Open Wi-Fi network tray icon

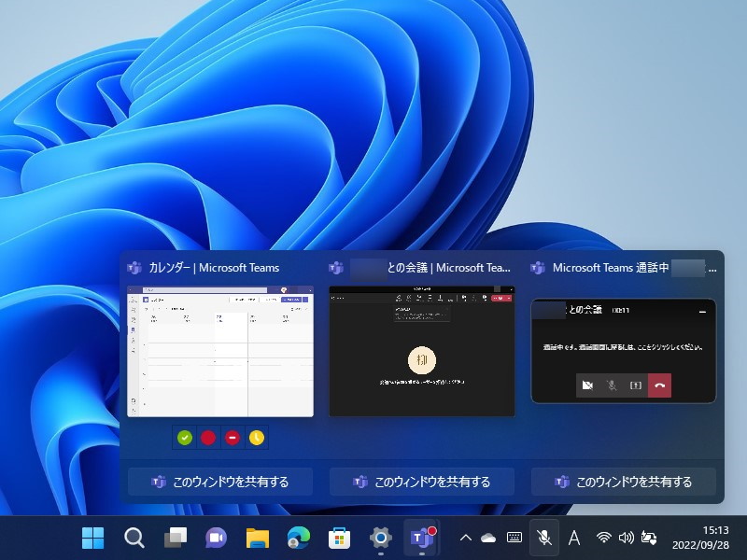[603, 539]
